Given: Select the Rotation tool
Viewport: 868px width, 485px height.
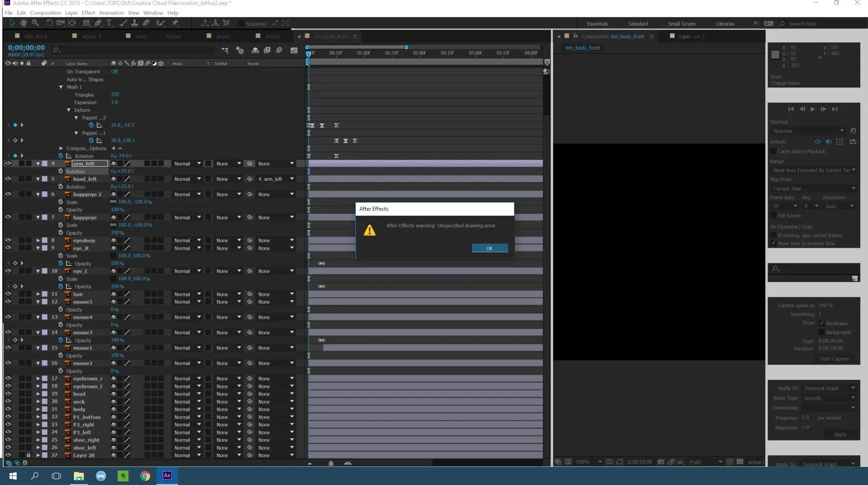Looking at the screenshot, I should pos(49,23).
